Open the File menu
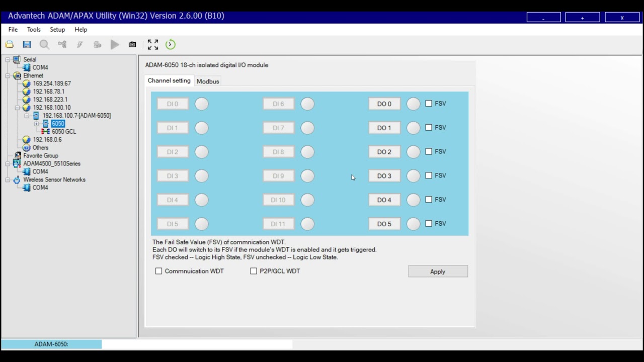Screen dimensions: 644x362 tap(13, 30)
